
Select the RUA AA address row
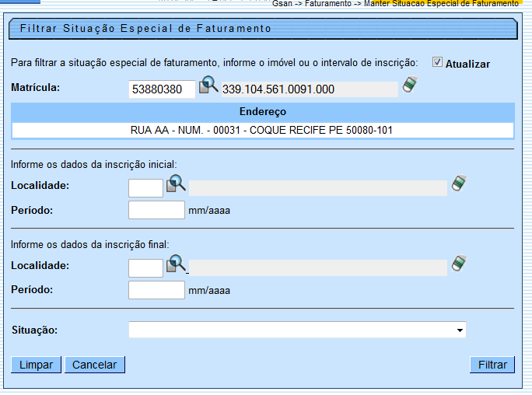tap(261, 130)
